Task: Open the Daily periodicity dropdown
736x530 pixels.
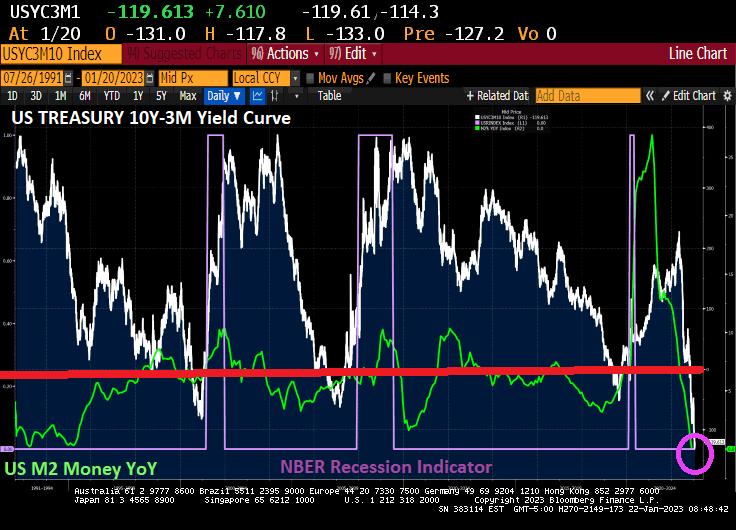Action: point(223,96)
